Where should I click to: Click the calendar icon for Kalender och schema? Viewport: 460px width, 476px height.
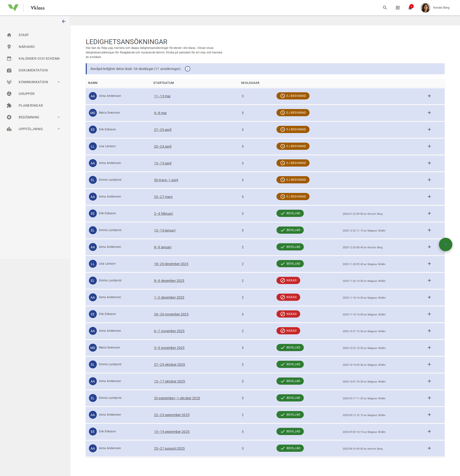click(9, 58)
